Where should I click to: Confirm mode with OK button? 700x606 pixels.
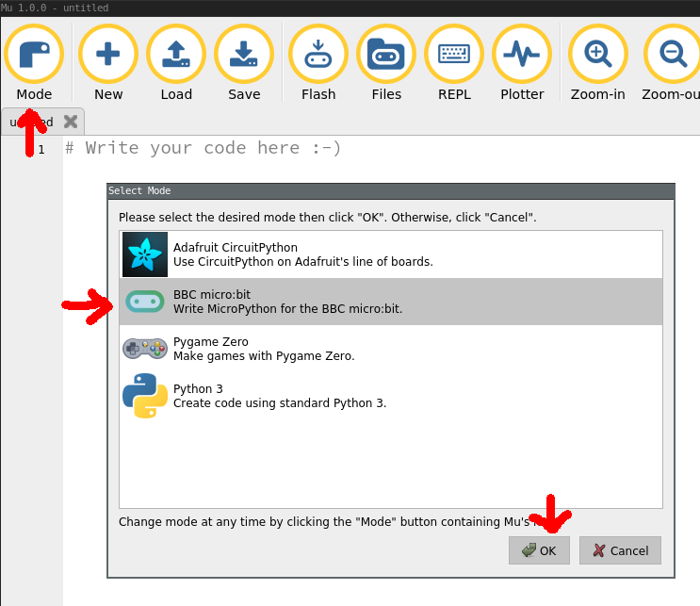539,550
